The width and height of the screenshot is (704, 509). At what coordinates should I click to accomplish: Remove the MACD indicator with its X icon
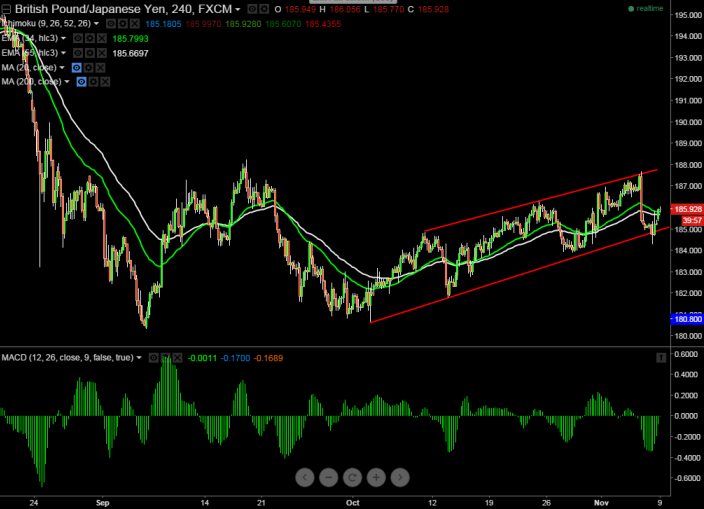[x=178, y=358]
